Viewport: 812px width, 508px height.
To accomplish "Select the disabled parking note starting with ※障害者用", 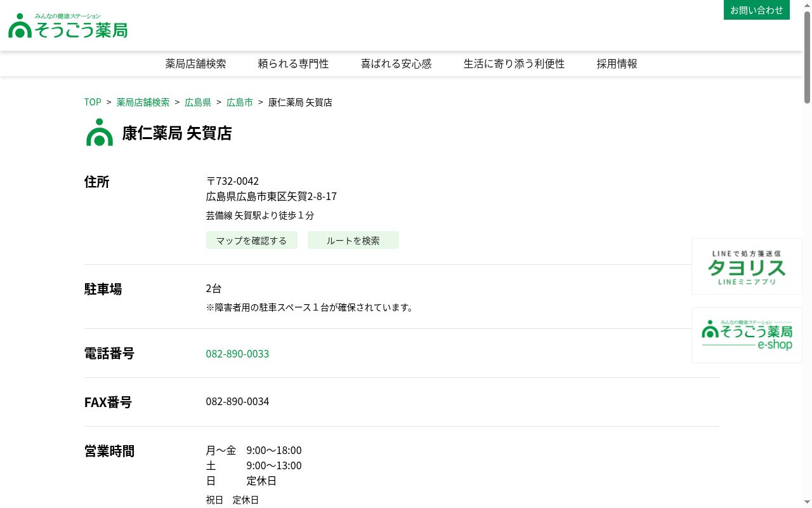I will click(311, 307).
